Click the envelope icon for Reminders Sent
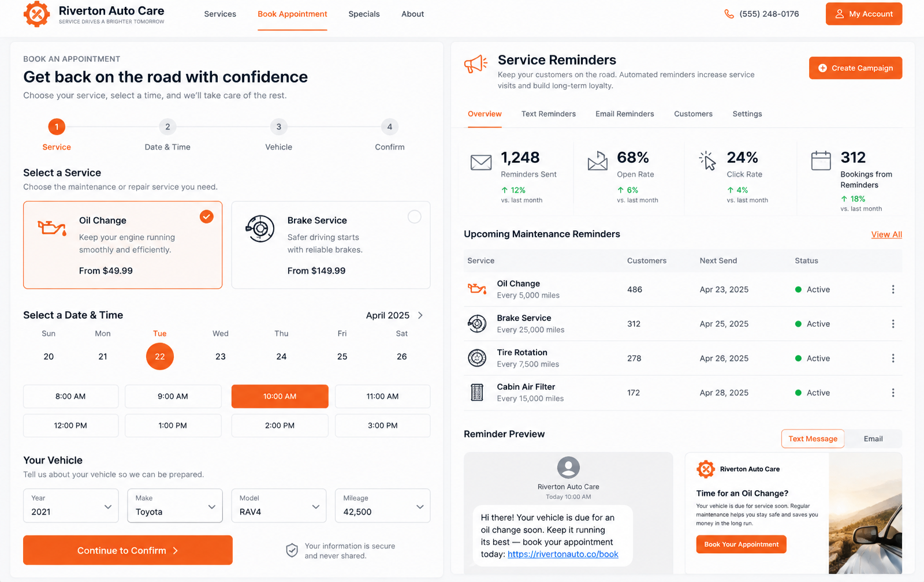The width and height of the screenshot is (924, 582). tap(481, 162)
